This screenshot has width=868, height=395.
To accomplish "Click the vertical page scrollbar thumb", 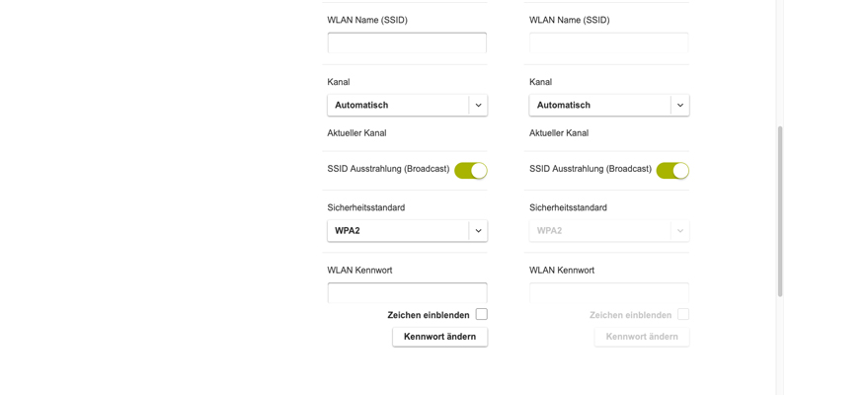I will click(780, 210).
